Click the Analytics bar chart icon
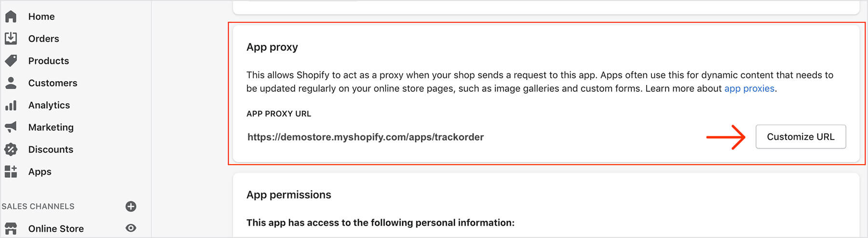The image size is (868, 238). [11, 105]
